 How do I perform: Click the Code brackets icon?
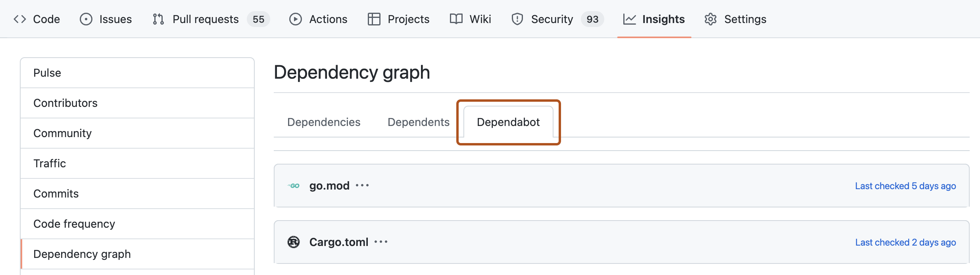[x=20, y=19]
